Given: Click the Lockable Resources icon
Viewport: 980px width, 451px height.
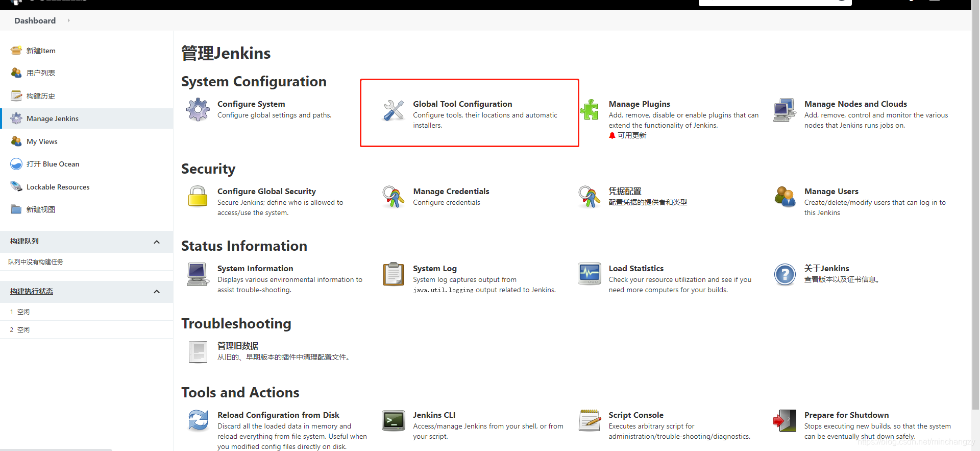Looking at the screenshot, I should (16, 187).
